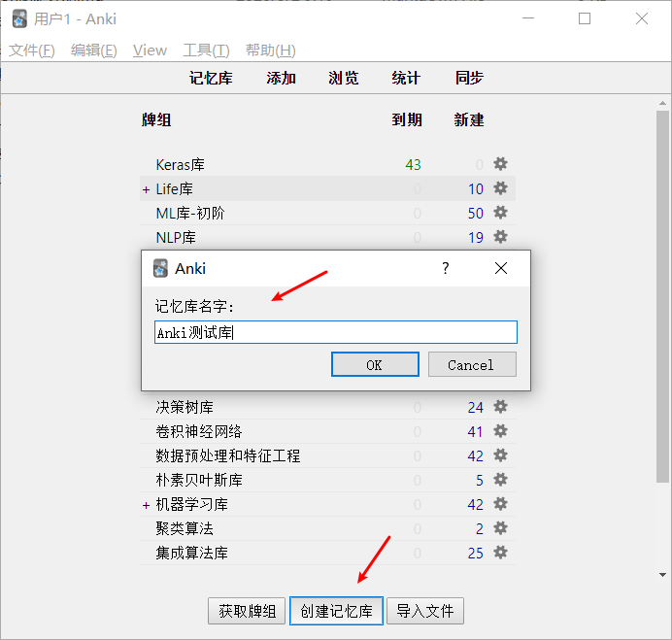672x640 pixels.
Task: Open the Life库 deck
Action: coord(174,189)
